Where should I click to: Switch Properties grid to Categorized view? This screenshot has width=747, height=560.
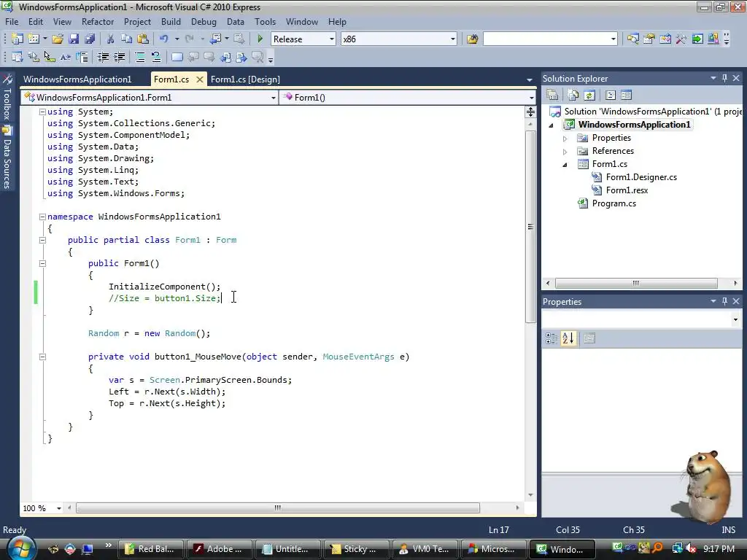point(551,338)
